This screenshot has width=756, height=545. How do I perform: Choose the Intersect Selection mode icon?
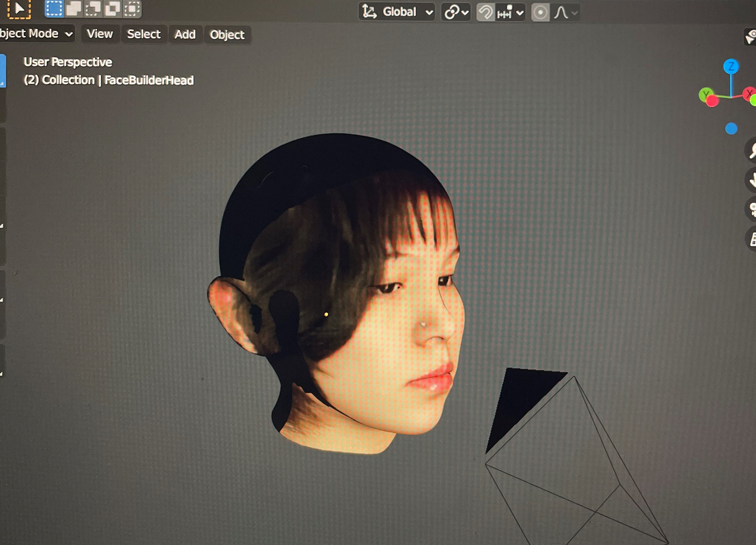tap(132, 9)
